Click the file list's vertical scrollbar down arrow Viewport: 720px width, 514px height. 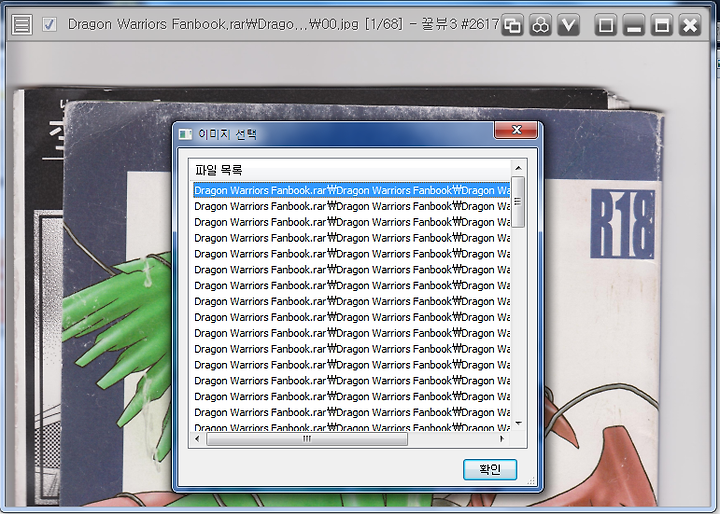[518, 423]
